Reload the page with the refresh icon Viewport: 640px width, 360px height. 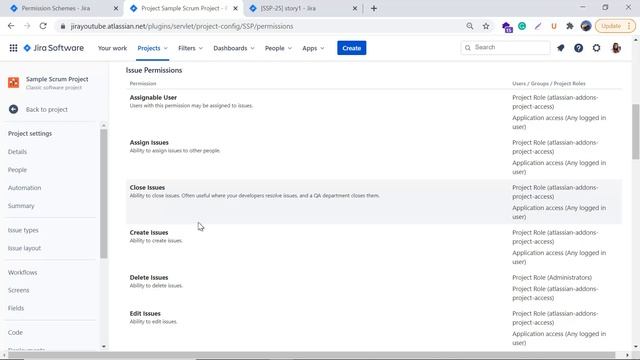(43, 26)
